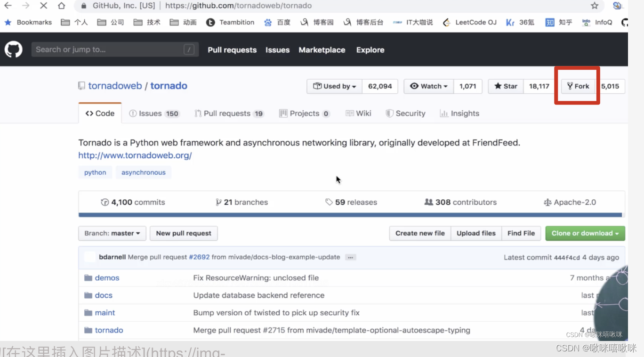Open the 36氪 bookmark
This screenshot has width=644, height=357.
[x=520, y=22]
